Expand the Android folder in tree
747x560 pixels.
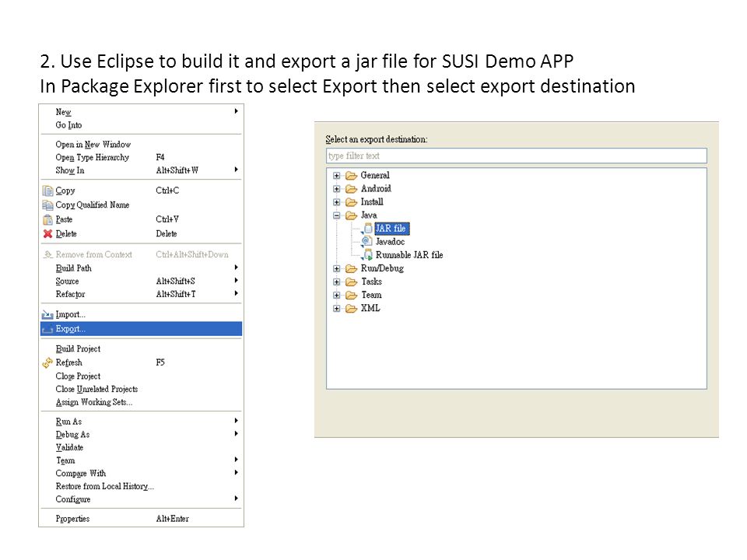click(336, 188)
